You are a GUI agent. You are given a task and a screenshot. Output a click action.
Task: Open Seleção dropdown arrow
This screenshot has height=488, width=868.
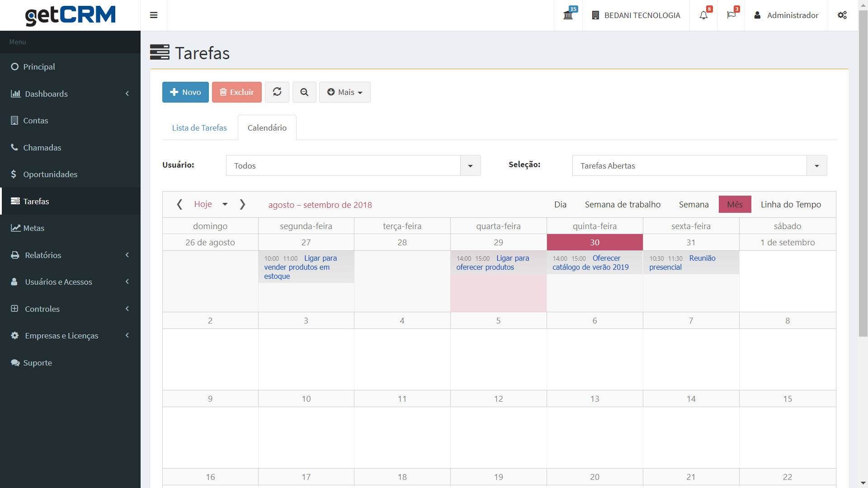click(x=817, y=166)
